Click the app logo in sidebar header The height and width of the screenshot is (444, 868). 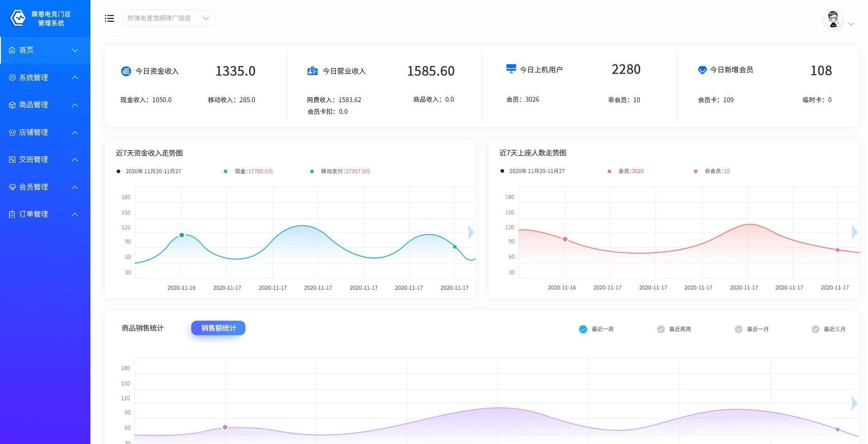(x=18, y=18)
